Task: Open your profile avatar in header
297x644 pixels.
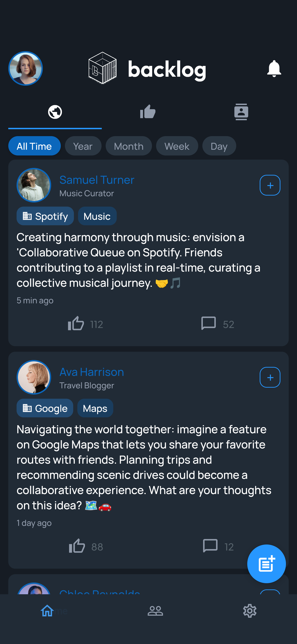Action: [26, 68]
